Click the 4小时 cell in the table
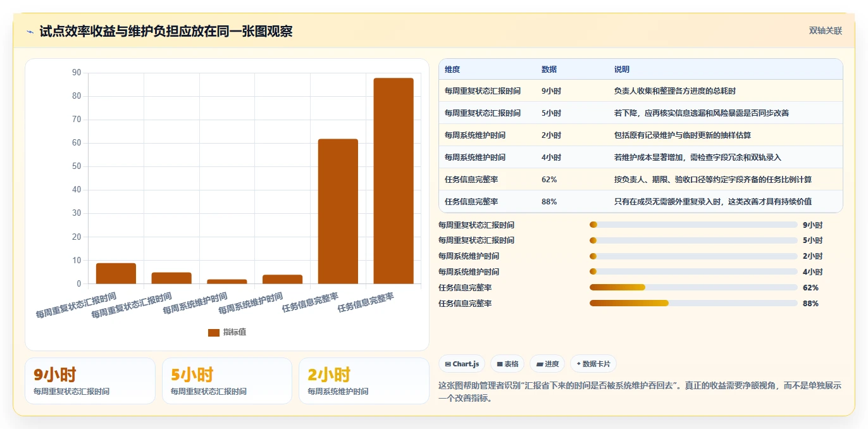This screenshot has height=429, width=868. point(551,158)
